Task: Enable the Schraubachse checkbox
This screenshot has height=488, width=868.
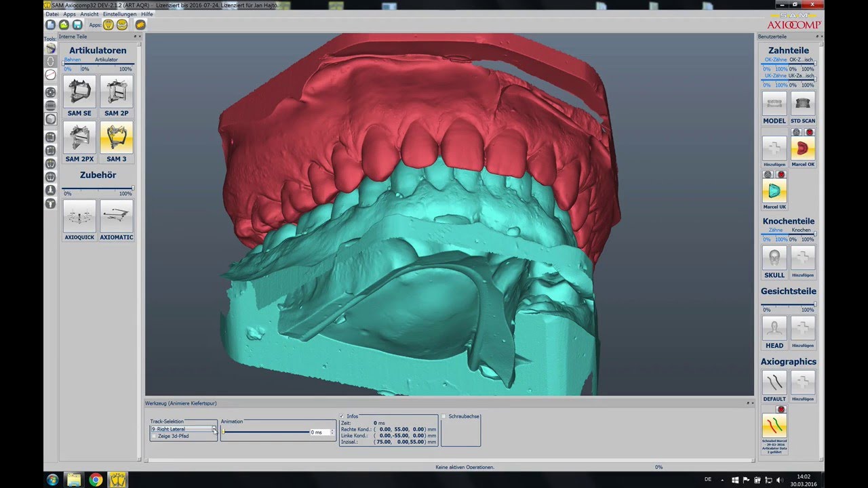Action: tap(444, 416)
